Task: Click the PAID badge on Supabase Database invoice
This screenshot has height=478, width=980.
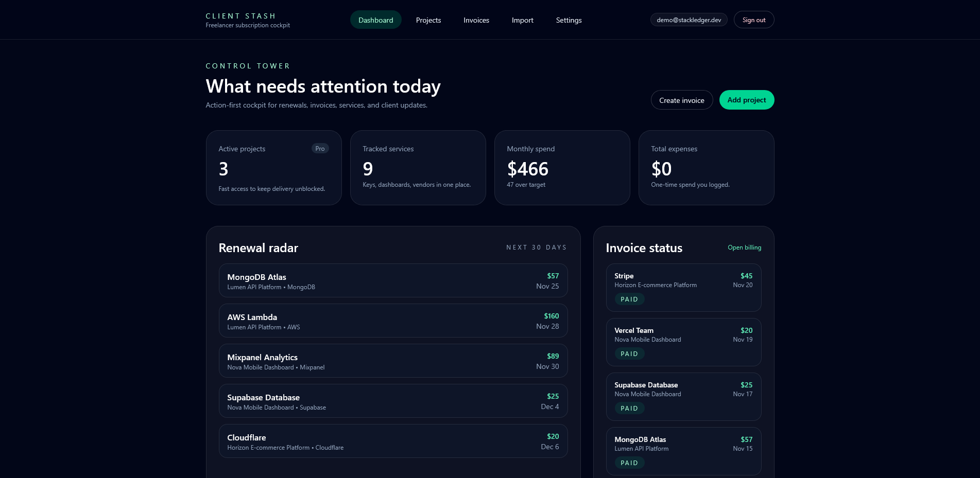Action: [629, 409]
